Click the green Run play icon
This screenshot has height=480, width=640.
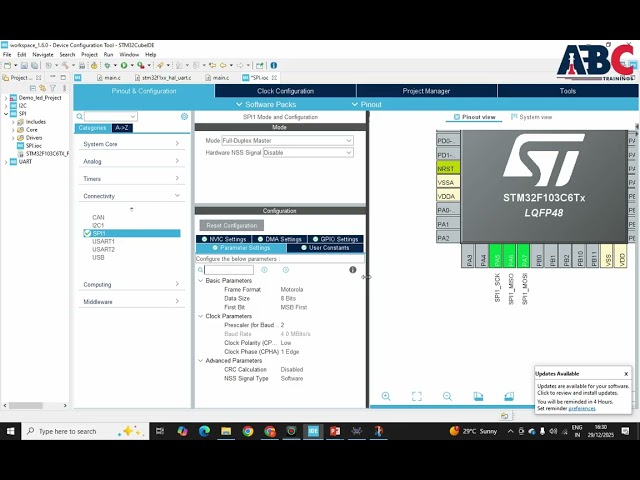click(124, 65)
